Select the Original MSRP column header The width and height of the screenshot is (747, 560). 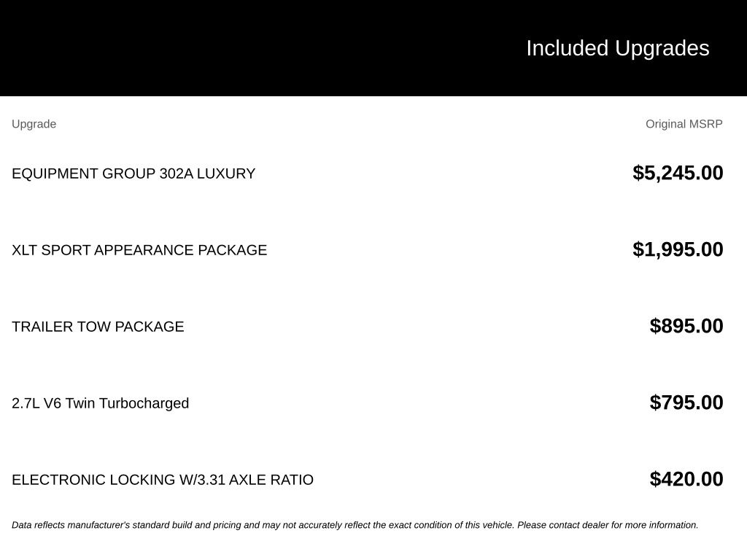tap(684, 124)
